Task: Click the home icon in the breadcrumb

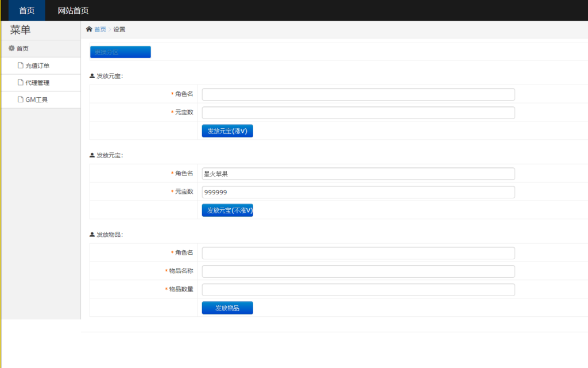Action: click(89, 29)
